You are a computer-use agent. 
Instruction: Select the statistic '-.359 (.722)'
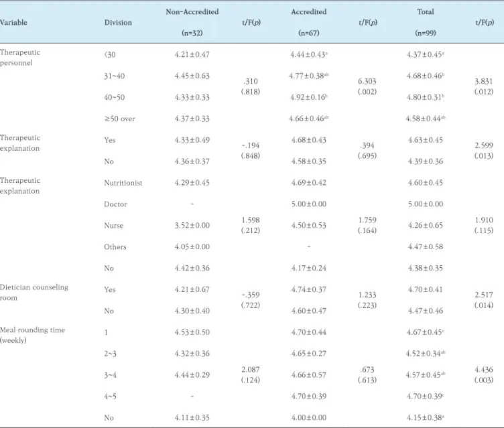251,300
